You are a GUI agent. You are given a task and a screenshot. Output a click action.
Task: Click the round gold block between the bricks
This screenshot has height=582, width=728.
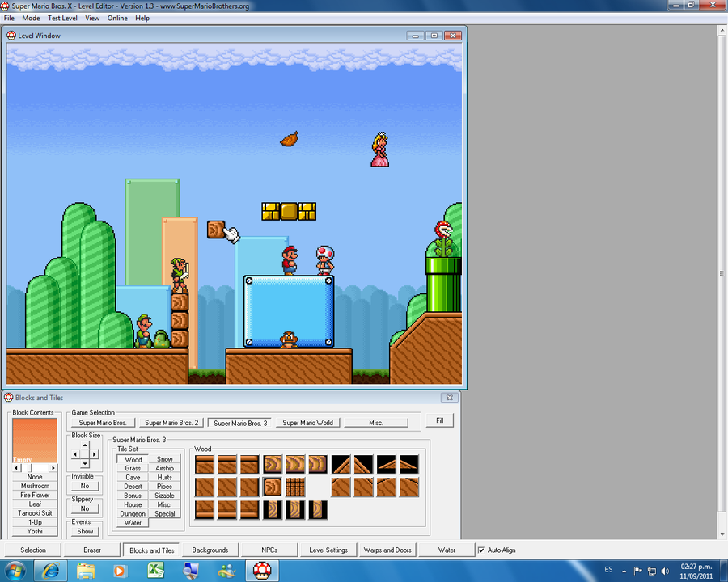(x=289, y=212)
